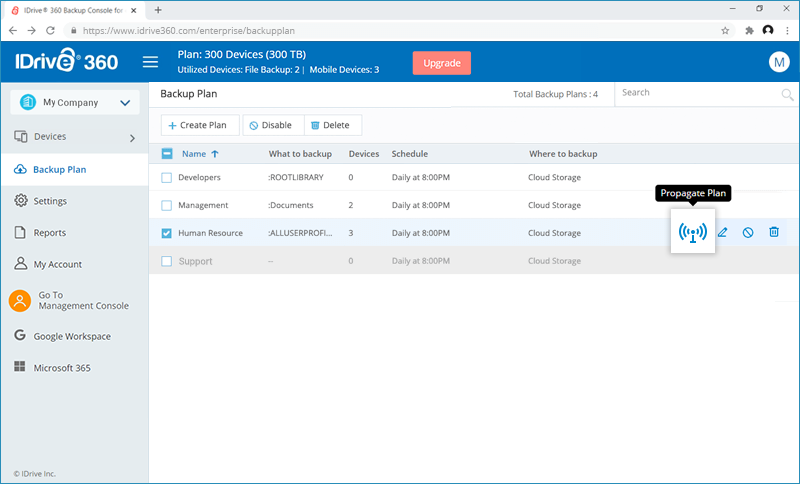Select the Developers plan name
Image resolution: width=800 pixels, height=484 pixels.
pos(199,177)
